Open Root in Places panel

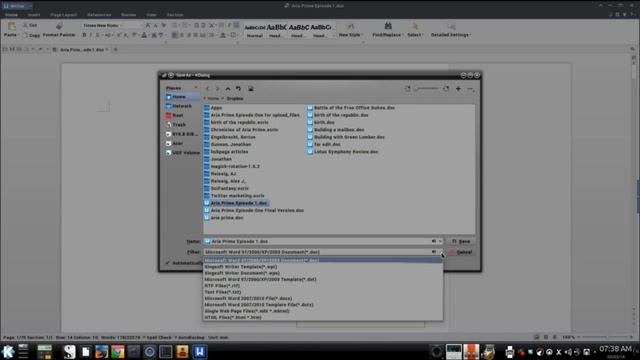pos(182,116)
